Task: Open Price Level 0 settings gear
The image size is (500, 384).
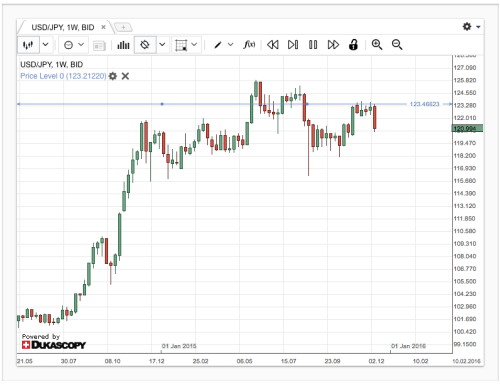Action: [x=113, y=76]
